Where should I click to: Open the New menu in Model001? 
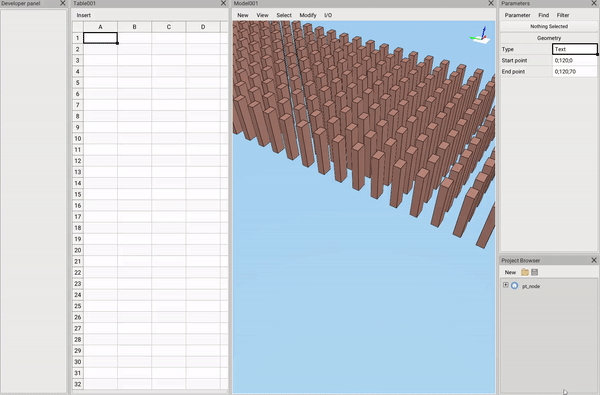click(243, 15)
